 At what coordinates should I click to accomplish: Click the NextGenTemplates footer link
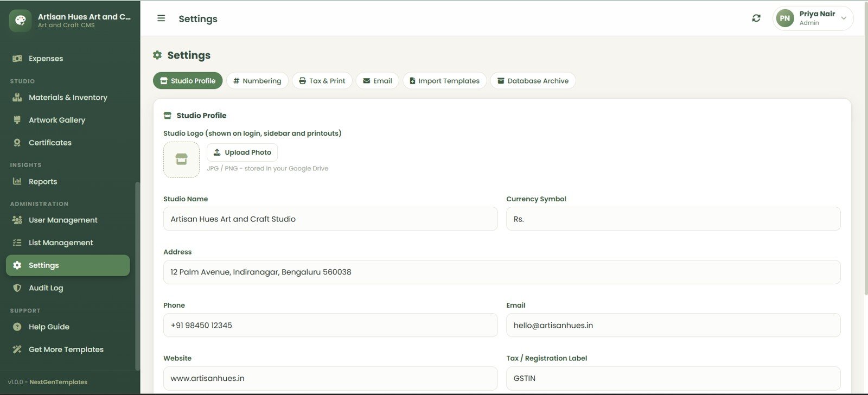[58, 382]
